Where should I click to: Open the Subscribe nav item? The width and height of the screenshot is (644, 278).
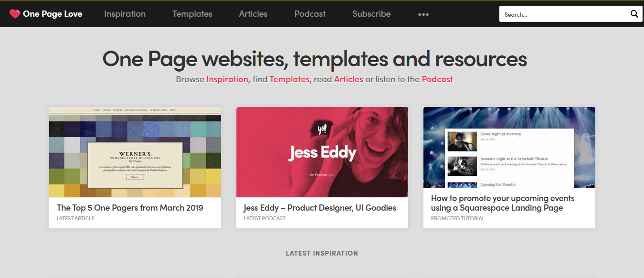(371, 14)
